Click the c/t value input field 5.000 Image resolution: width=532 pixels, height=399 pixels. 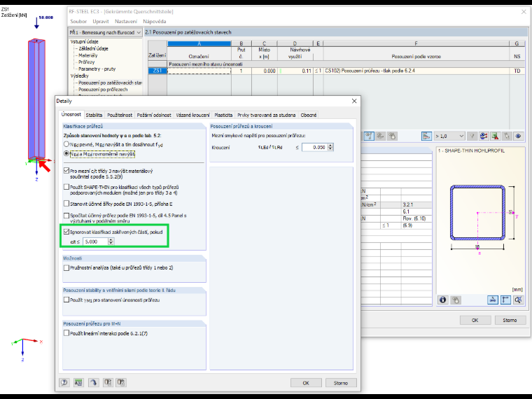(95, 241)
